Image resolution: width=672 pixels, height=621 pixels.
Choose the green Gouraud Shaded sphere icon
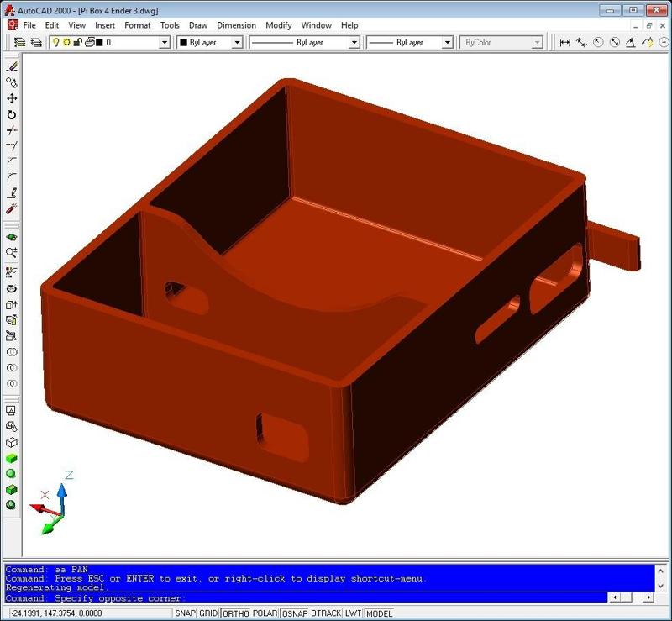click(12, 473)
